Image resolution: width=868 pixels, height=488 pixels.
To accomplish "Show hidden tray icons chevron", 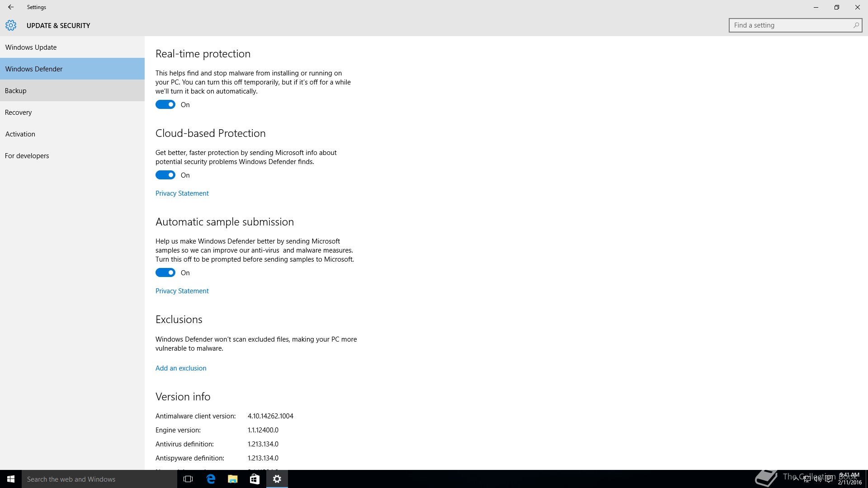I will [x=796, y=479].
